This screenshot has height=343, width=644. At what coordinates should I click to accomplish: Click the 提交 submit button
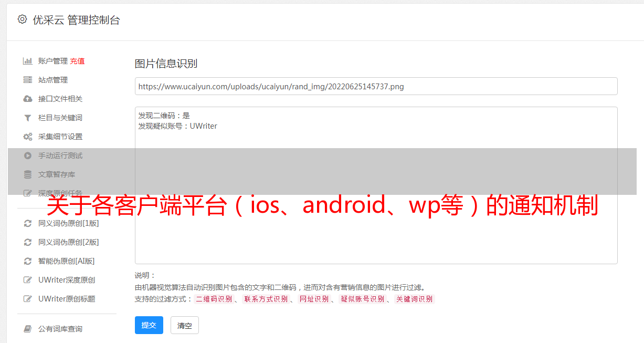pyautogui.click(x=149, y=325)
